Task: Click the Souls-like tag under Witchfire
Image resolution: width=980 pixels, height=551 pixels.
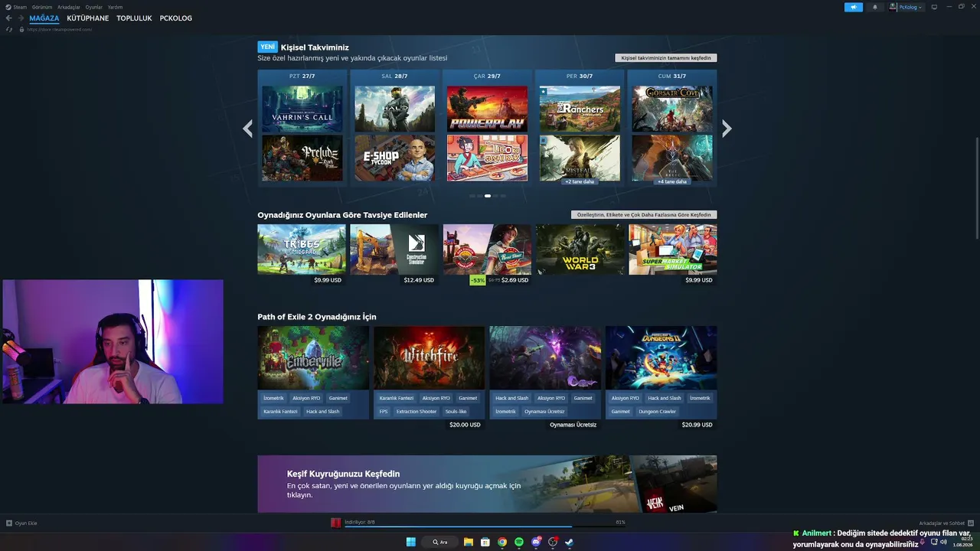Action: coord(456,412)
